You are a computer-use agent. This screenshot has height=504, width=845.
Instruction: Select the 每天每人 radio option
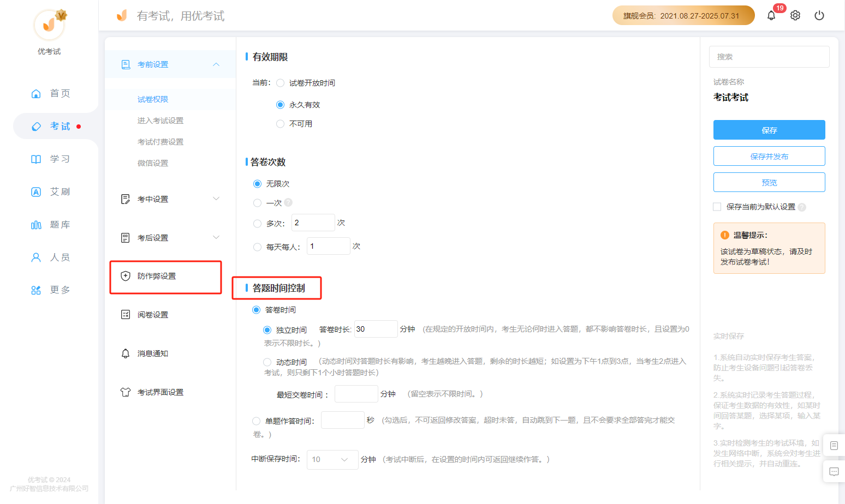[x=257, y=247]
